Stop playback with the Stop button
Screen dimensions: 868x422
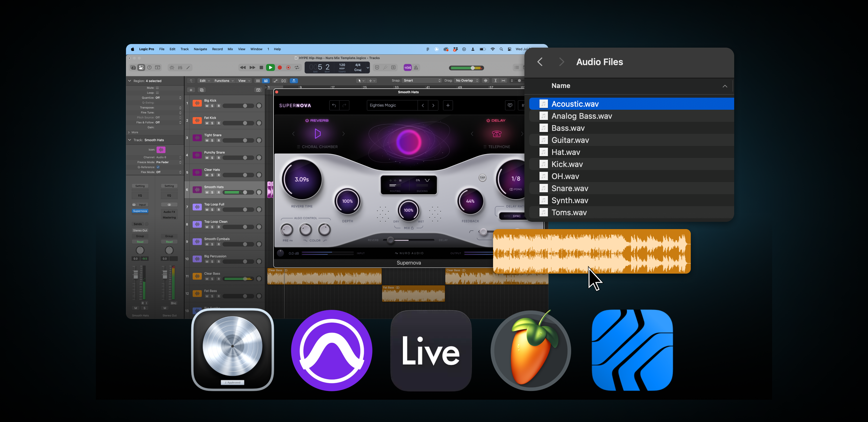261,68
